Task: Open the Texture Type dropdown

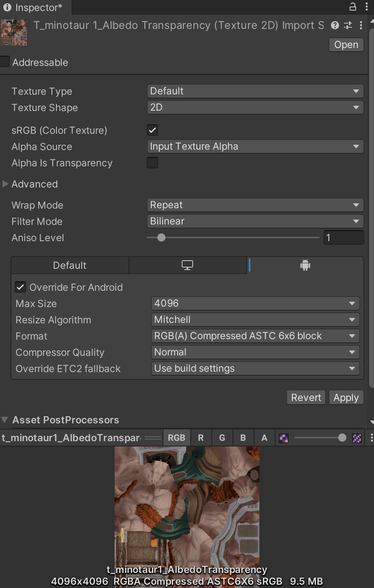Action: click(255, 91)
